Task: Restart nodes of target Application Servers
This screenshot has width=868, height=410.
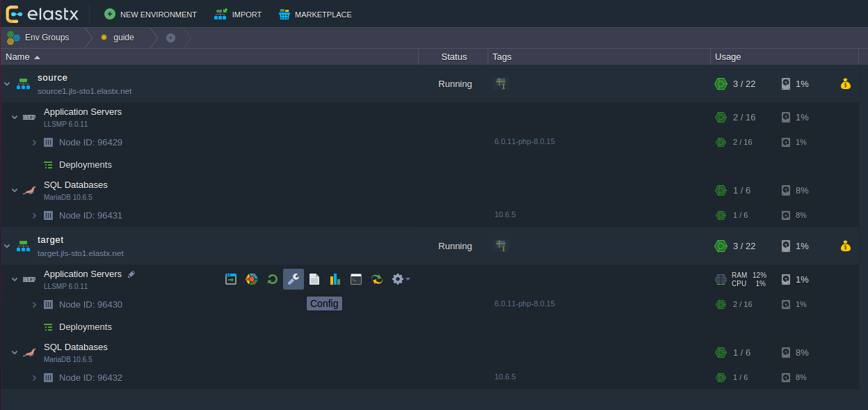Action: pos(273,279)
